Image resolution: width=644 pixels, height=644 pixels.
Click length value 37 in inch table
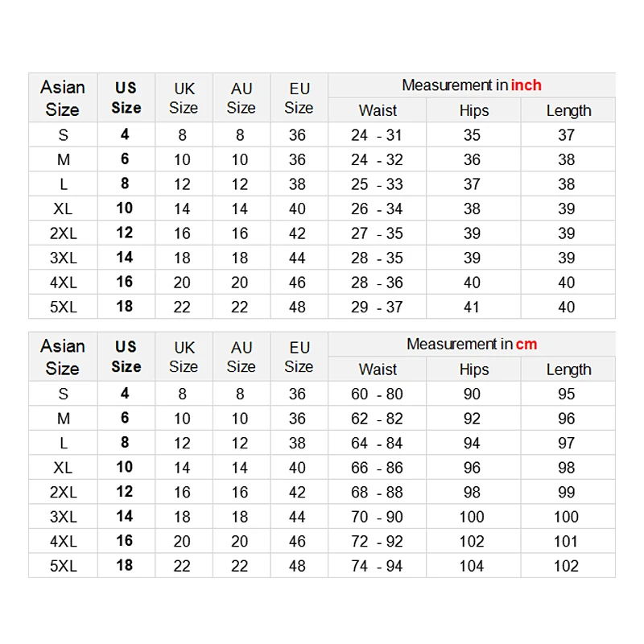tap(567, 135)
